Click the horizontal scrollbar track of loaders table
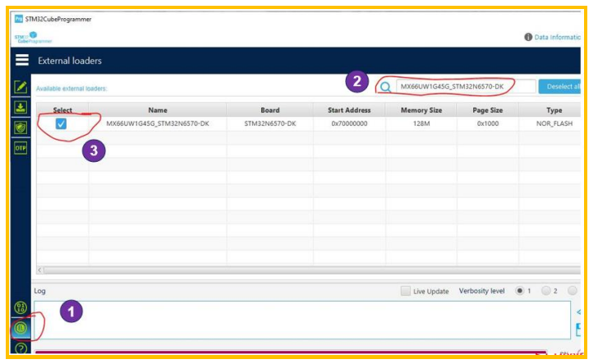 pos(312,270)
